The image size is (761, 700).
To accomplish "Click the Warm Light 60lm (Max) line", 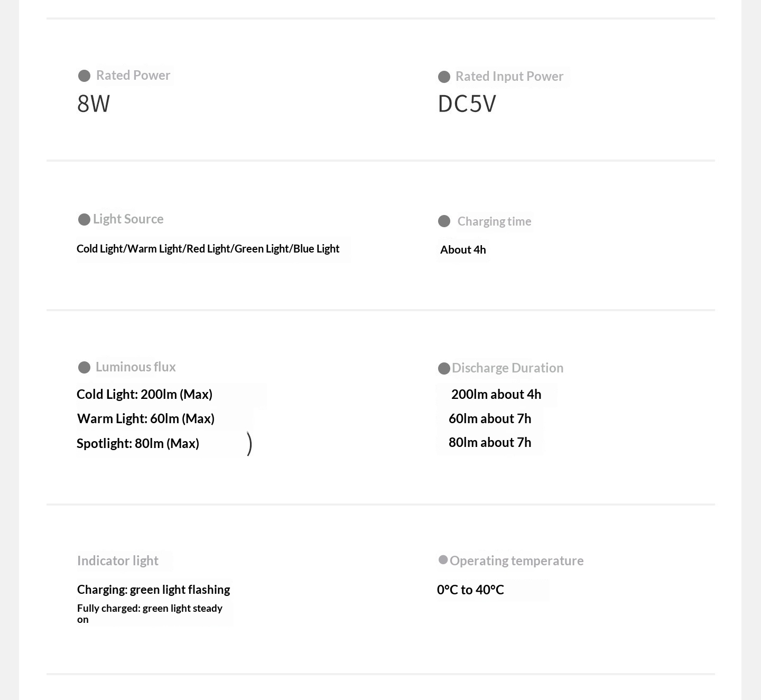I will (146, 419).
